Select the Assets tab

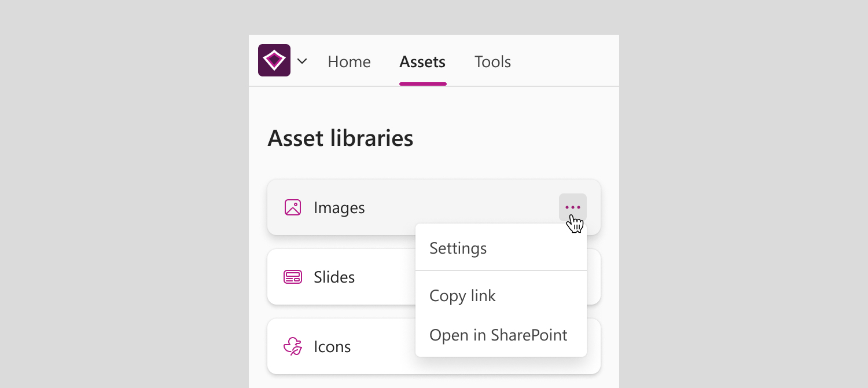(x=422, y=61)
